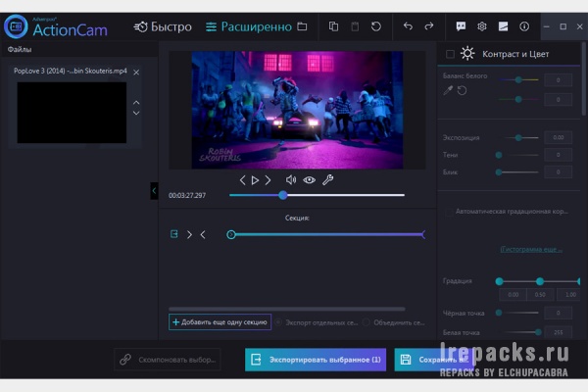Screen dimensions: 588x392
Task: Switch to Расширенно advanced mode
Action: pyautogui.click(x=249, y=26)
